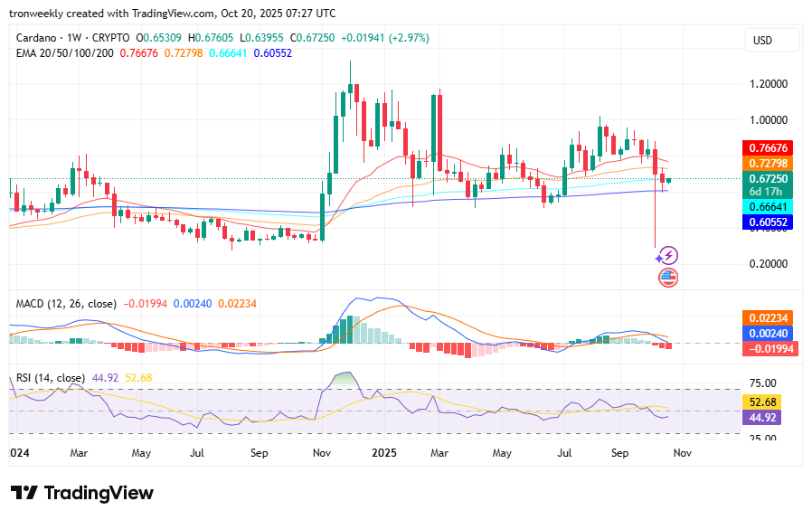
Task: Click the cyan 0.66641 EMA price label
Action: 766,207
